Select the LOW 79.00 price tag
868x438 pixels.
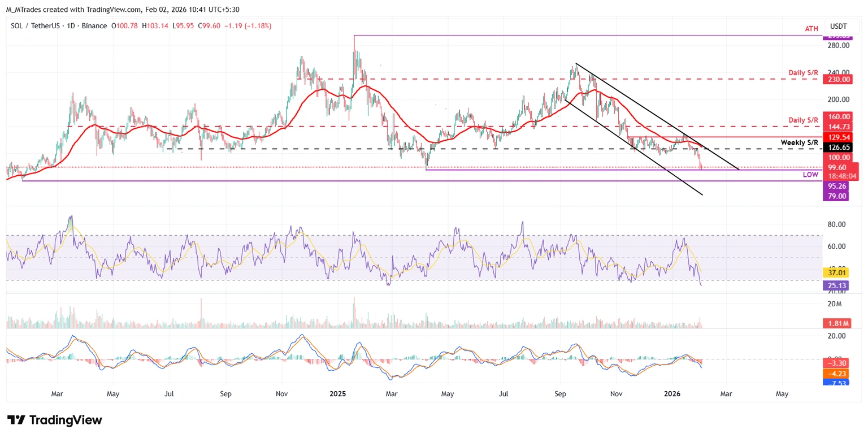click(x=836, y=196)
